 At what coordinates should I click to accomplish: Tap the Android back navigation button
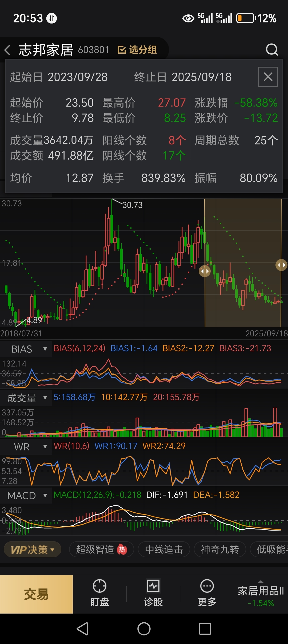82,629
